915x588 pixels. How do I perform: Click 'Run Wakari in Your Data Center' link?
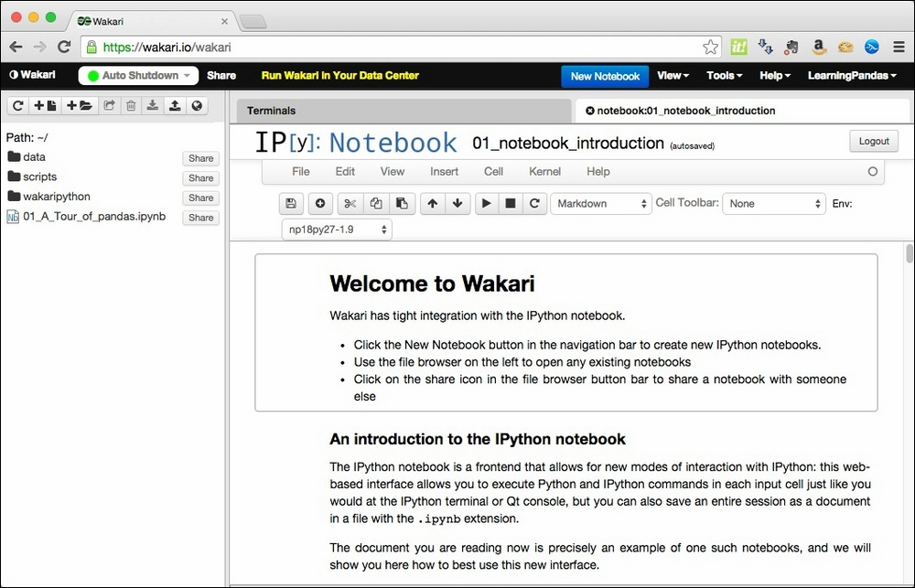340,75
